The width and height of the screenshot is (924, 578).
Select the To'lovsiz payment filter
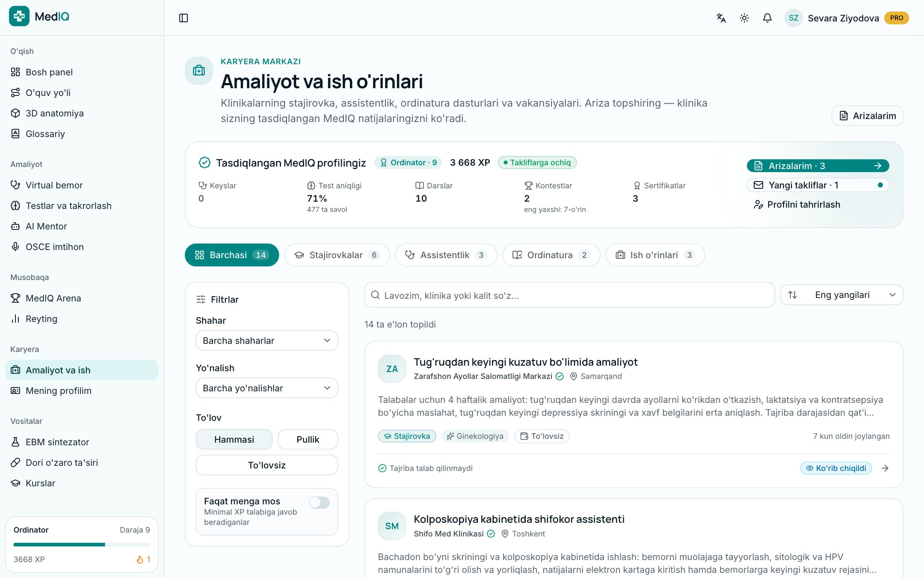(267, 465)
